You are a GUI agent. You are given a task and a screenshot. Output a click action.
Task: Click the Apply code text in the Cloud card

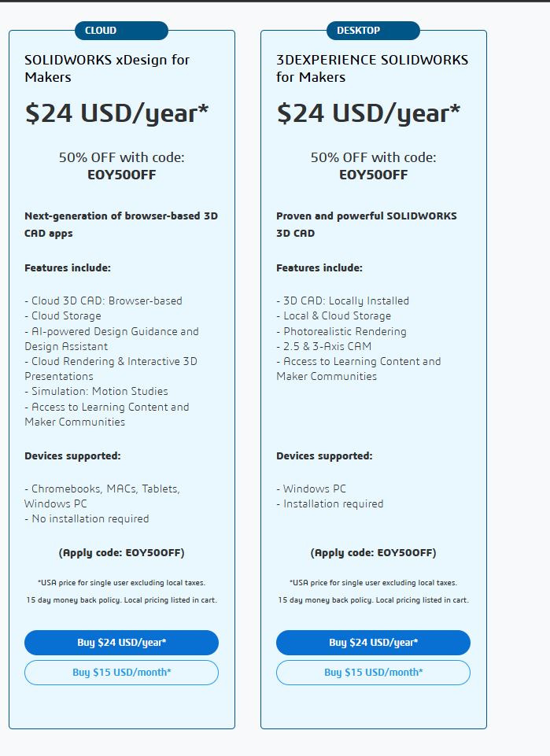122,552
